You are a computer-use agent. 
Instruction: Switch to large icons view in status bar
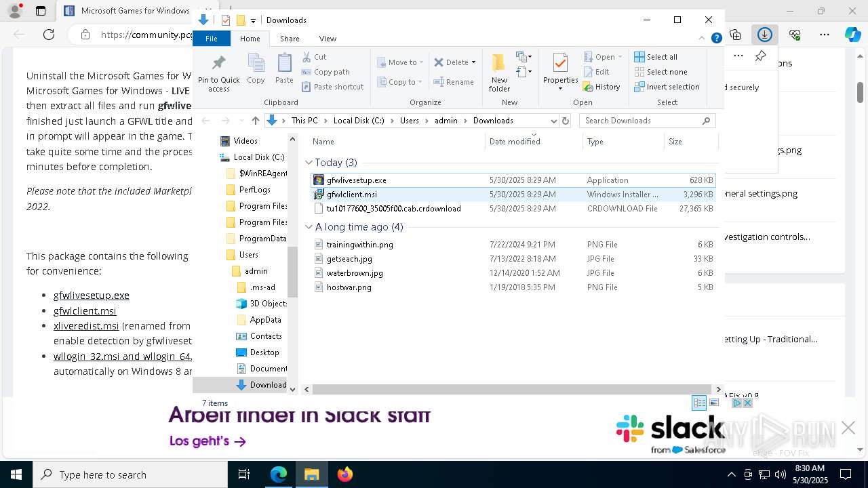point(714,403)
